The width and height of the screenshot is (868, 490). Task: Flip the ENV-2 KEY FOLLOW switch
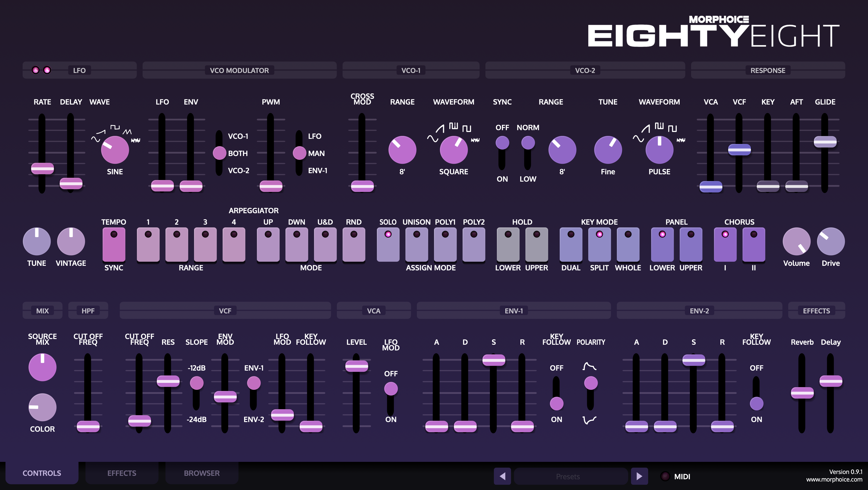coord(756,393)
